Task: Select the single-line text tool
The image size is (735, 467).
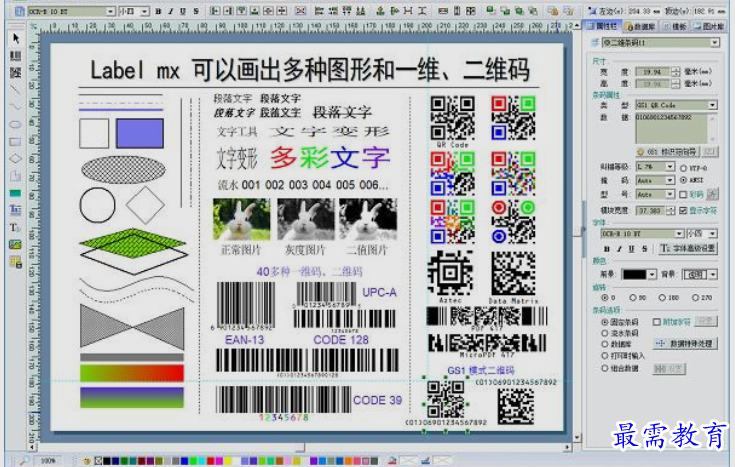Action: click(15, 227)
